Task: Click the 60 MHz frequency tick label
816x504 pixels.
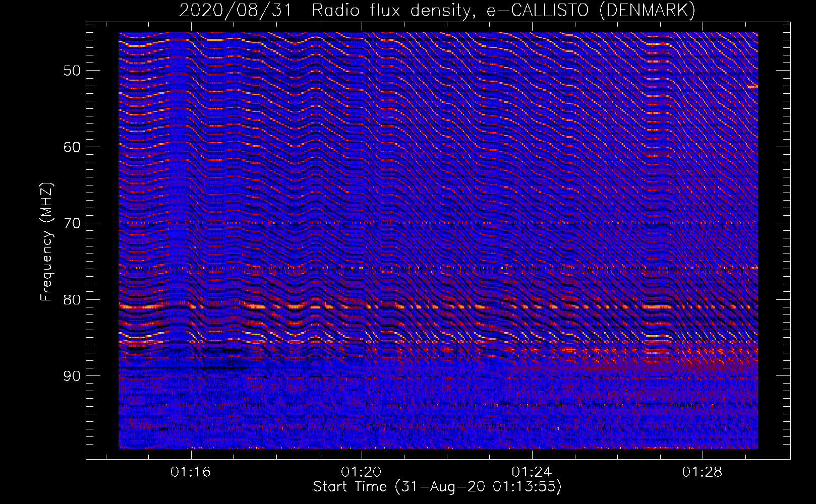Action: click(x=72, y=147)
